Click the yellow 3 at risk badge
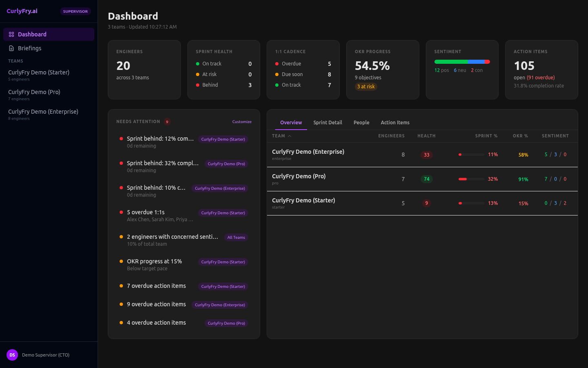This screenshot has height=368, width=588. click(366, 86)
